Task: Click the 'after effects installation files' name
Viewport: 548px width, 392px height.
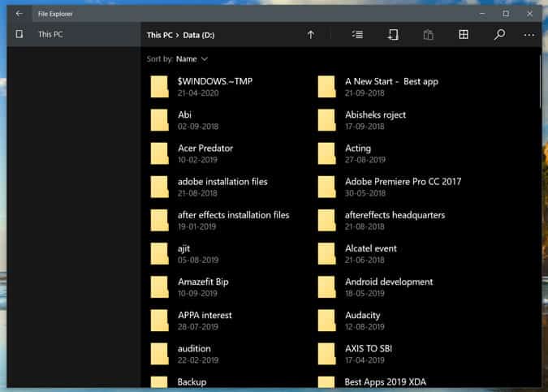Action: coord(234,215)
